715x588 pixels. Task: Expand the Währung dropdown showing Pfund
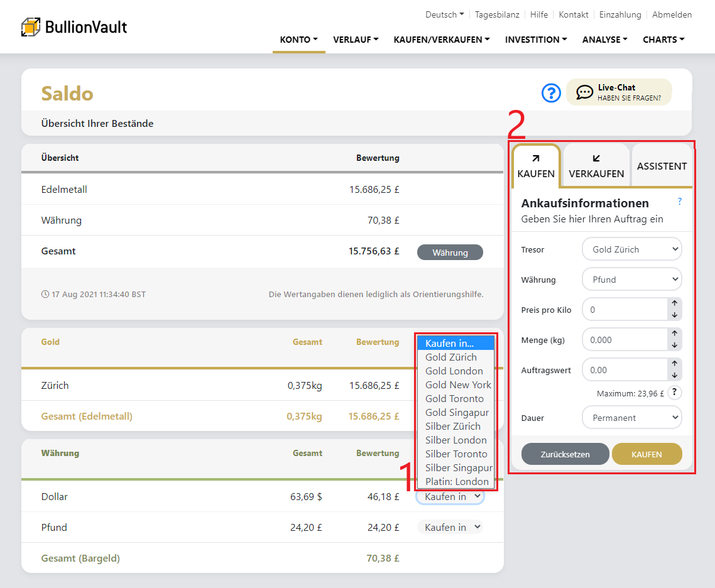point(631,280)
